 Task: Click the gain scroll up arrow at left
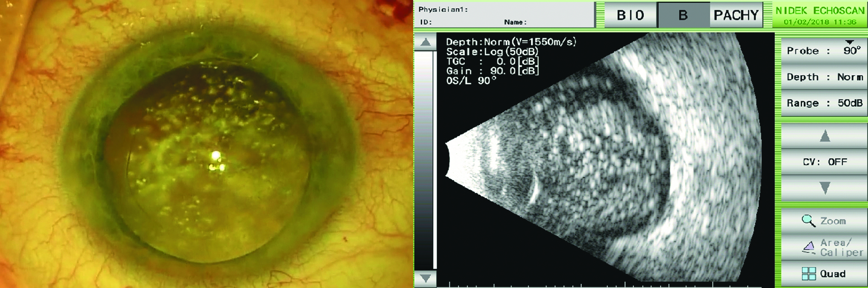coord(425,42)
